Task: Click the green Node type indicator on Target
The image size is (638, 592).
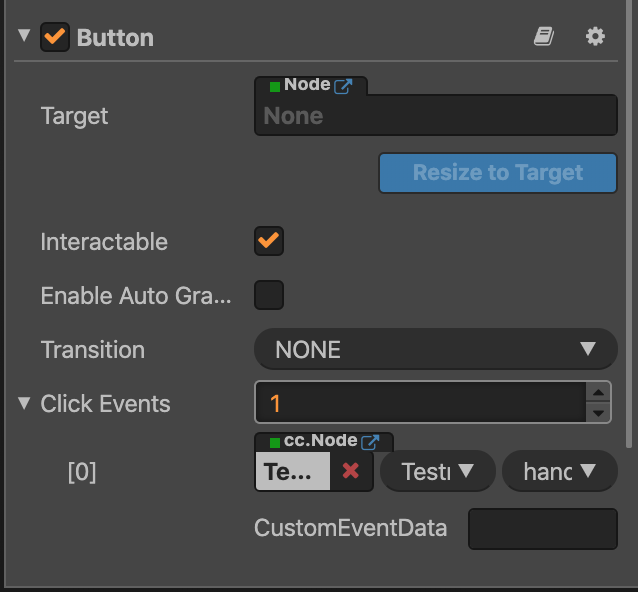Action: click(275, 87)
